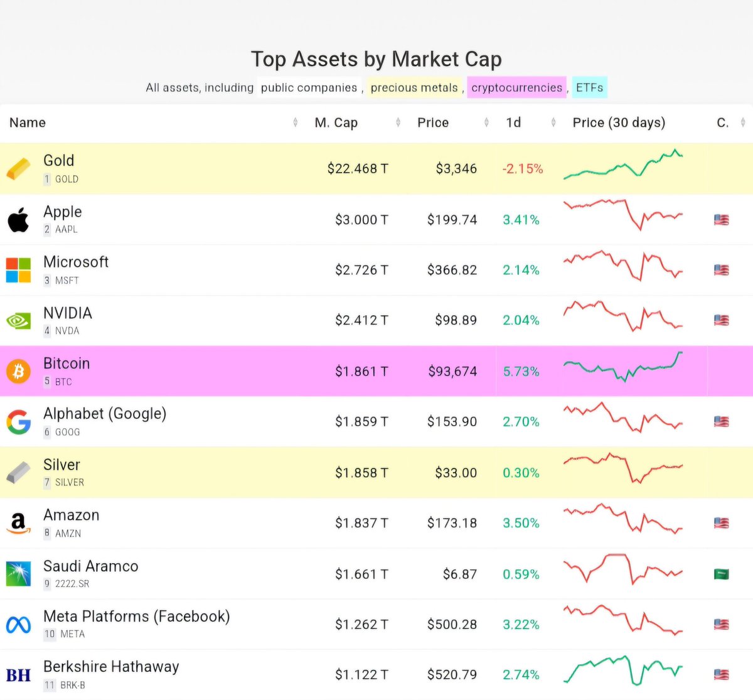Click the Apple 30-day price chart
Screen dimensions: 753x700
(623, 215)
